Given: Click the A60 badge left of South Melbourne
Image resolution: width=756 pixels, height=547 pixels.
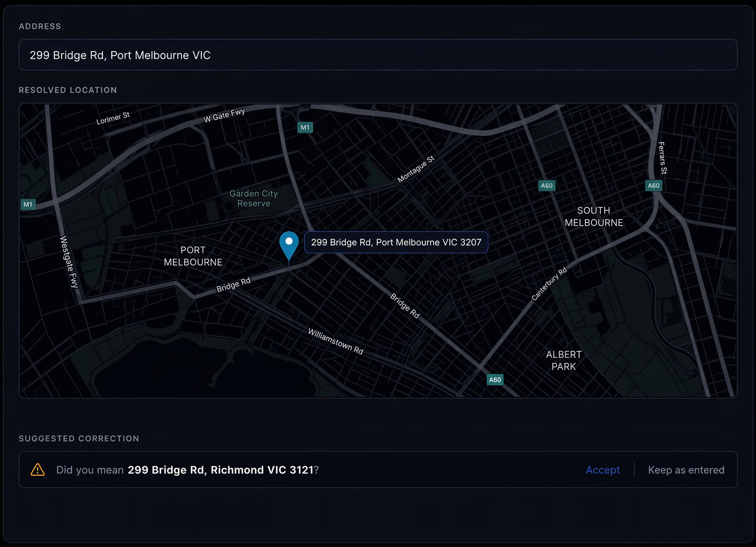Looking at the screenshot, I should (547, 186).
